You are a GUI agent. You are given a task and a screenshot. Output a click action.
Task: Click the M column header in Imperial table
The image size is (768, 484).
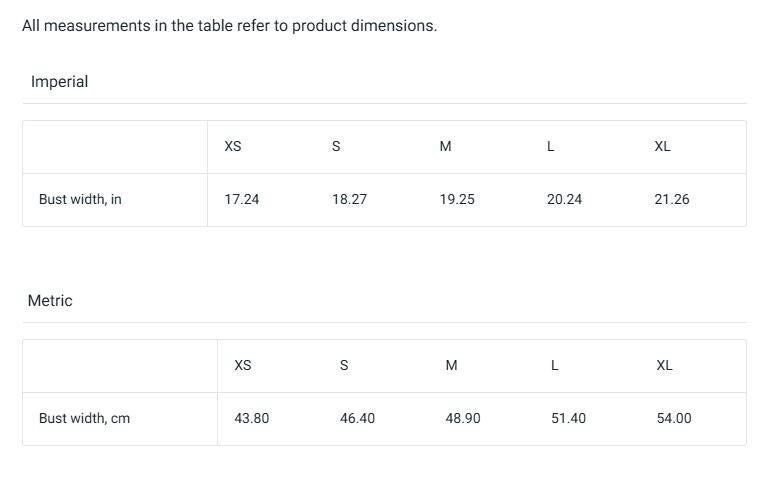point(445,147)
